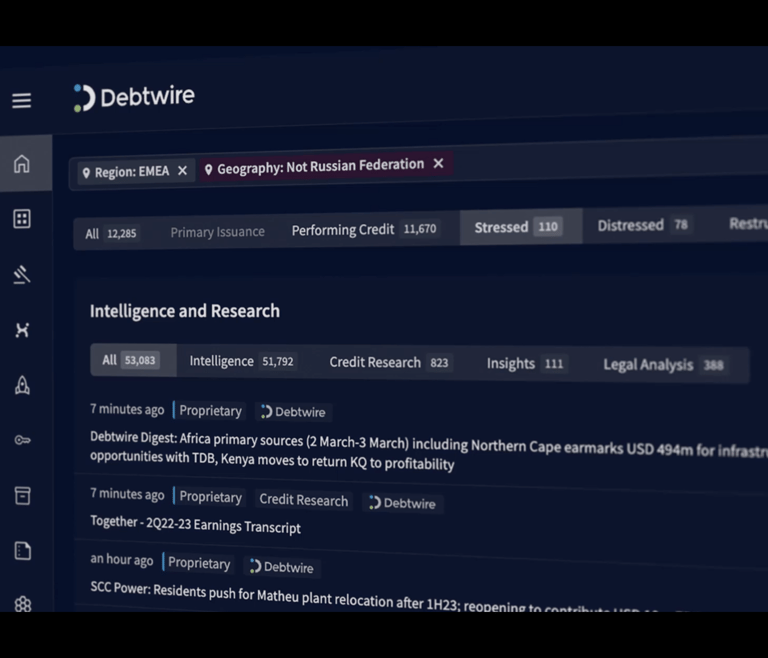Screen dimensions: 768x658
Task: Open Together 2Q22-23 Earnings Transcript
Action: click(195, 525)
